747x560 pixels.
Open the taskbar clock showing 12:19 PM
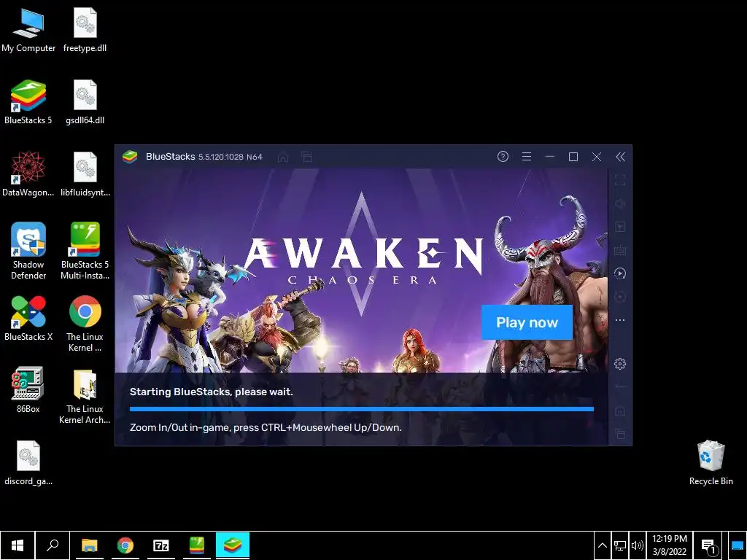pyautogui.click(x=670, y=545)
